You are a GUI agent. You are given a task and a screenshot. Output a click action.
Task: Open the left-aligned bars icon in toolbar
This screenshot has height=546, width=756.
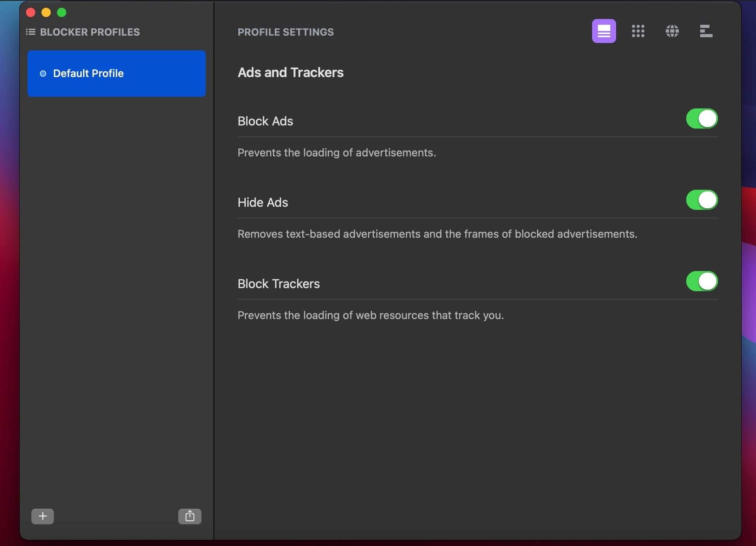[706, 31]
